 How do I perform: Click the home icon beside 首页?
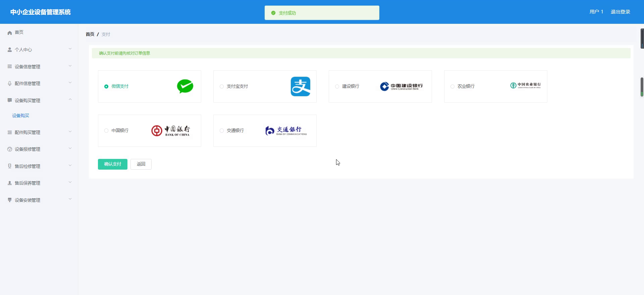point(10,33)
